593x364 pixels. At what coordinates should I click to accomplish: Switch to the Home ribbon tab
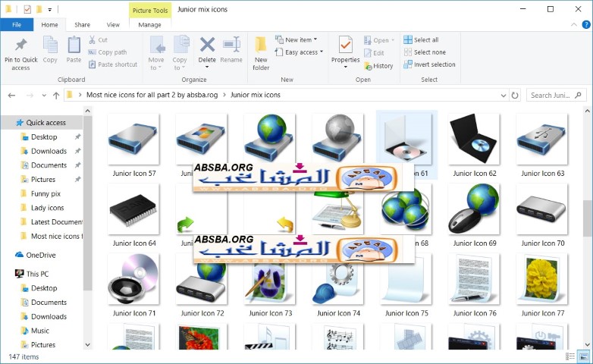click(49, 24)
